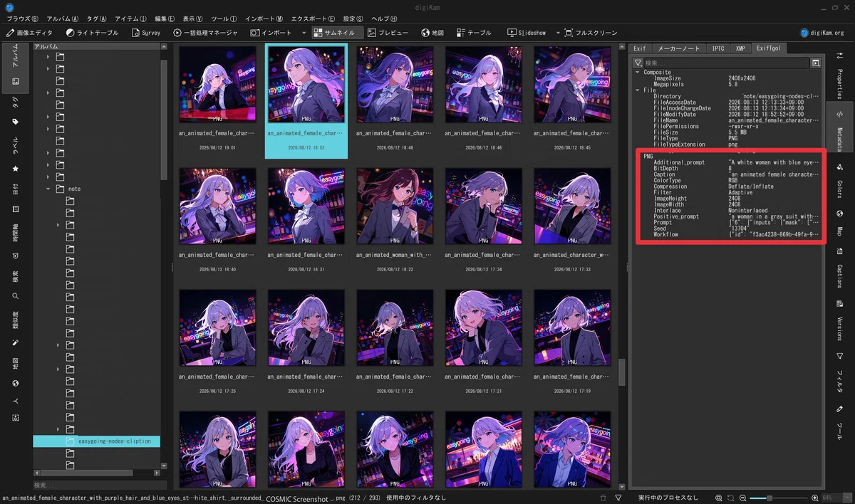Screen dimensions: 855x504
Task: Switch to プレビュー preview mode
Action: [x=388, y=33]
